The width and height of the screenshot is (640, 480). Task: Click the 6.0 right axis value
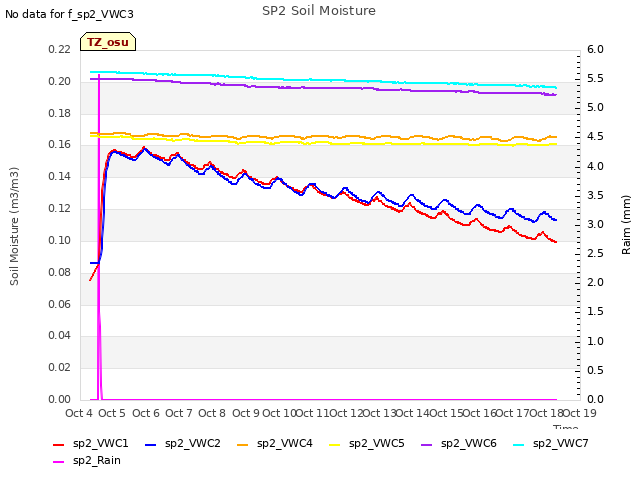tap(595, 49)
